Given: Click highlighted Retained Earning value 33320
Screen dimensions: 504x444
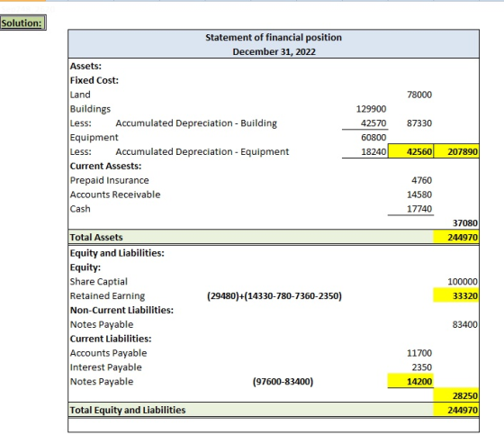Looking at the screenshot, I should coord(456,295).
